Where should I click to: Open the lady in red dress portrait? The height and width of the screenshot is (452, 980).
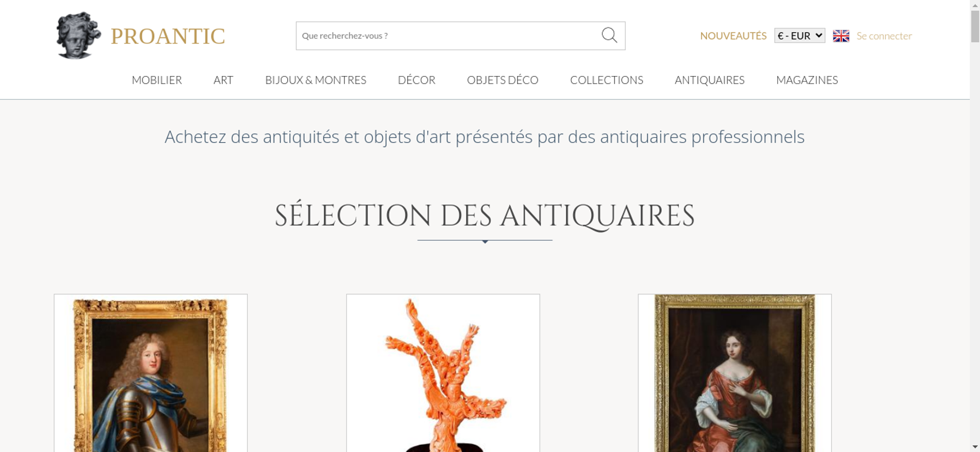pyautogui.click(x=735, y=373)
